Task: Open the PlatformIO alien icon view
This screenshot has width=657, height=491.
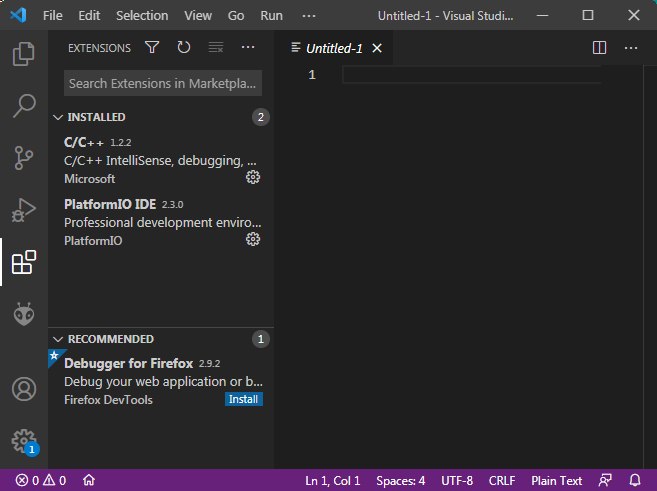Action: [x=24, y=314]
